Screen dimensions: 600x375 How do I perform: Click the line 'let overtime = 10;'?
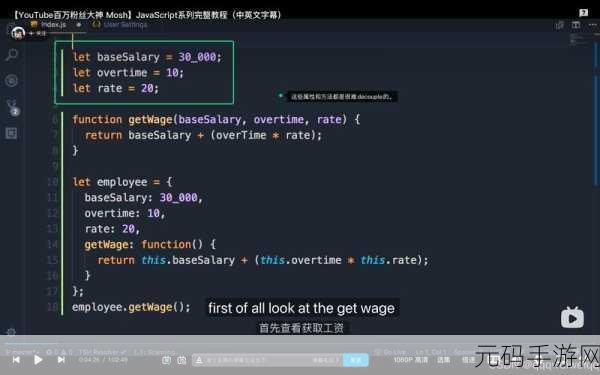pos(128,73)
